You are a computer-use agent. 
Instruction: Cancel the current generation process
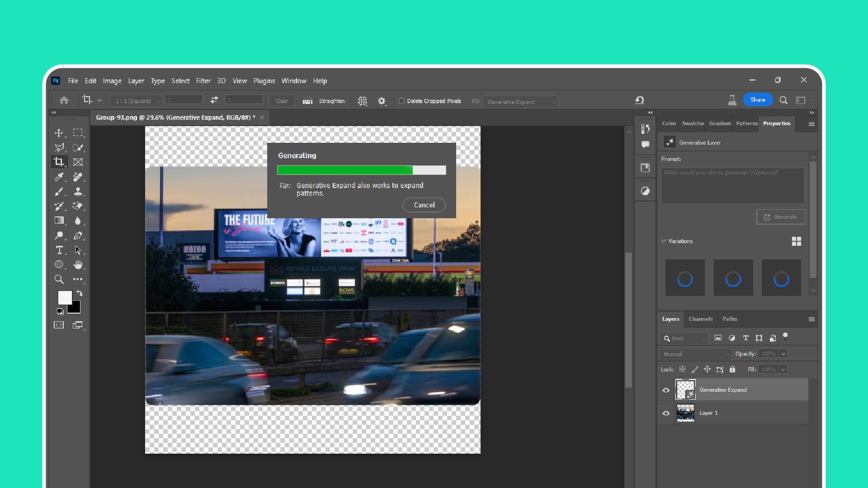pos(425,205)
